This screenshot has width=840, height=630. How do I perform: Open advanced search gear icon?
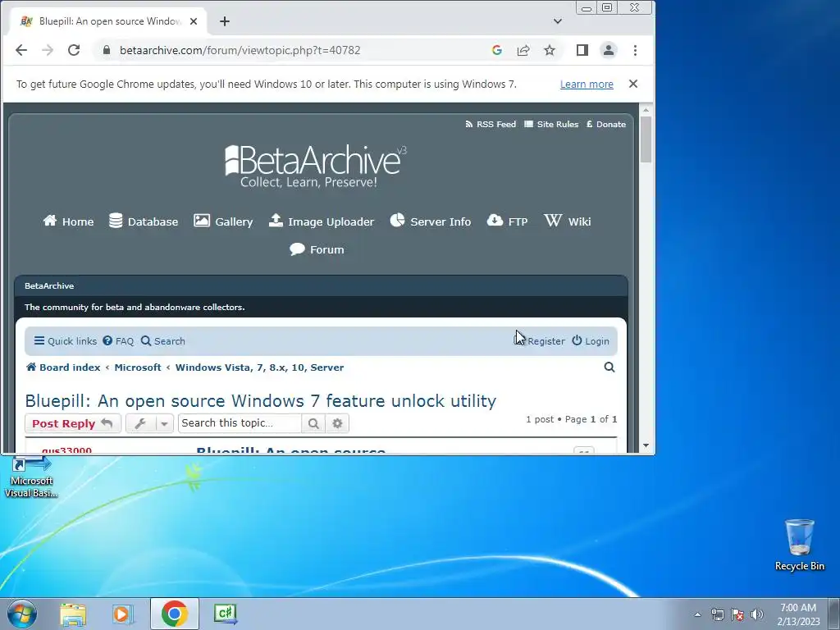tap(337, 423)
